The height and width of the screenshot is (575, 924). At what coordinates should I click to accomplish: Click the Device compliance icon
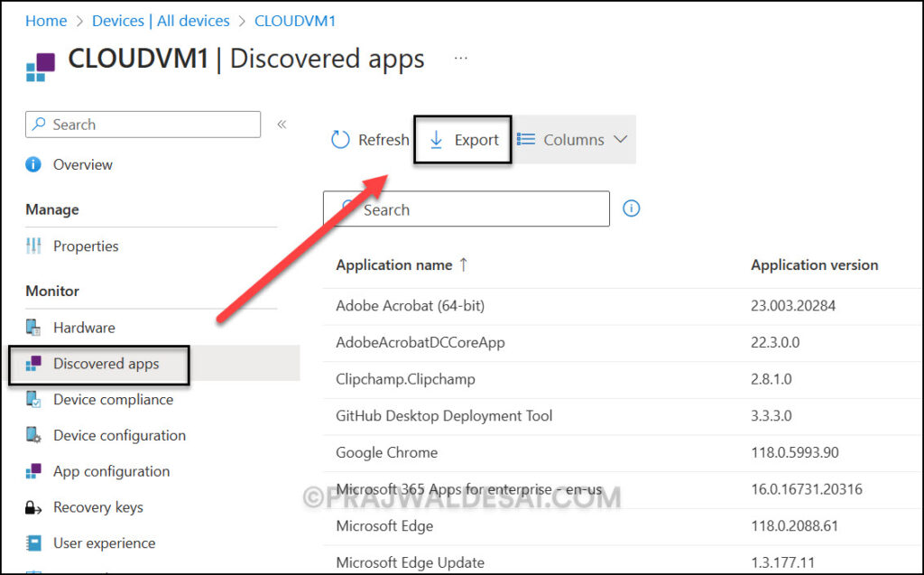coord(33,399)
